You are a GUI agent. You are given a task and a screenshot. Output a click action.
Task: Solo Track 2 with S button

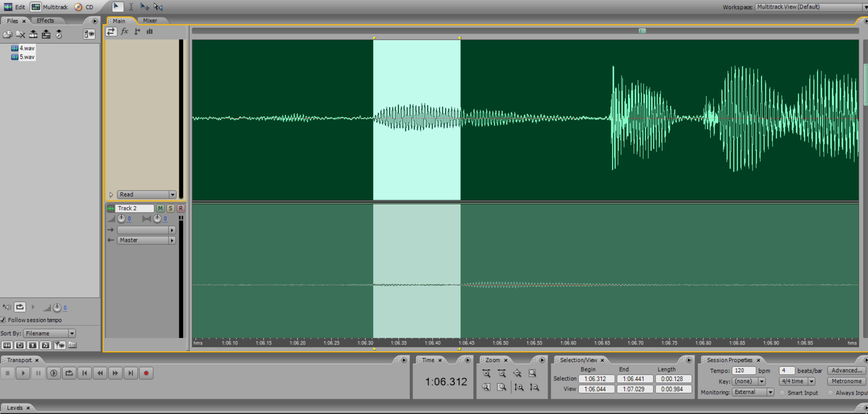tap(170, 208)
